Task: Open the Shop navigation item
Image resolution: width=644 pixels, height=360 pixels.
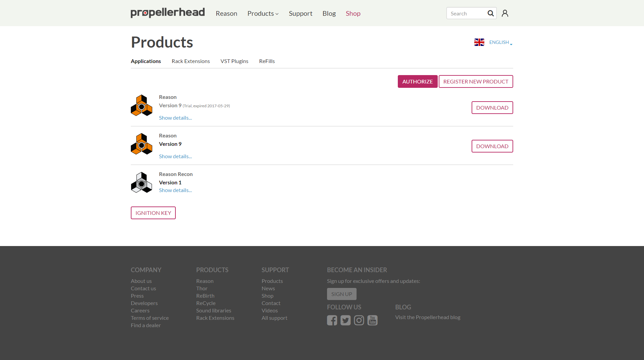Action: coord(353,13)
